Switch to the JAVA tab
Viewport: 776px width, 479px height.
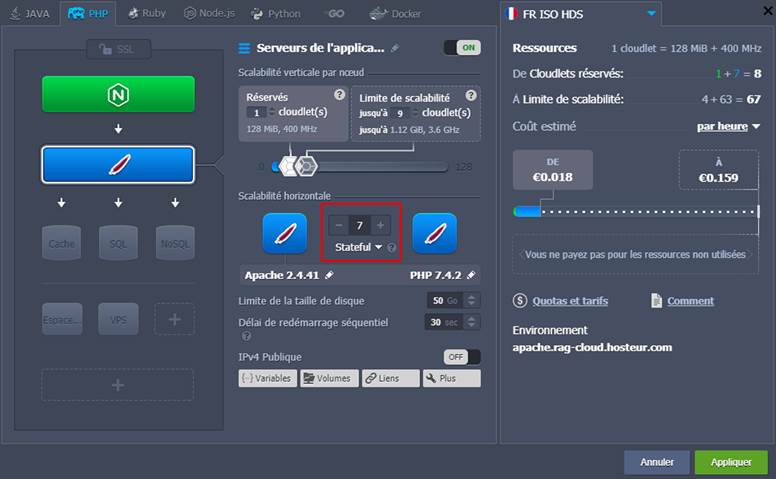pyautogui.click(x=30, y=14)
